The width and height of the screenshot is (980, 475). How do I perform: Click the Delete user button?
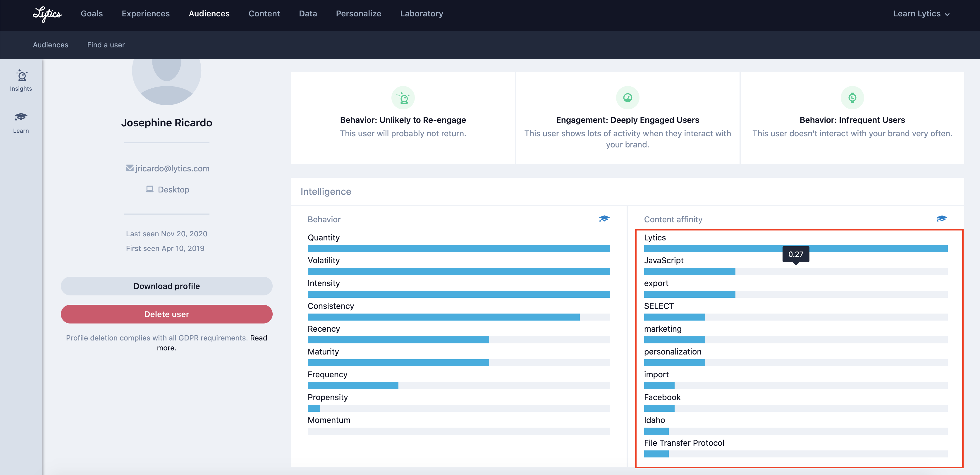[167, 314]
